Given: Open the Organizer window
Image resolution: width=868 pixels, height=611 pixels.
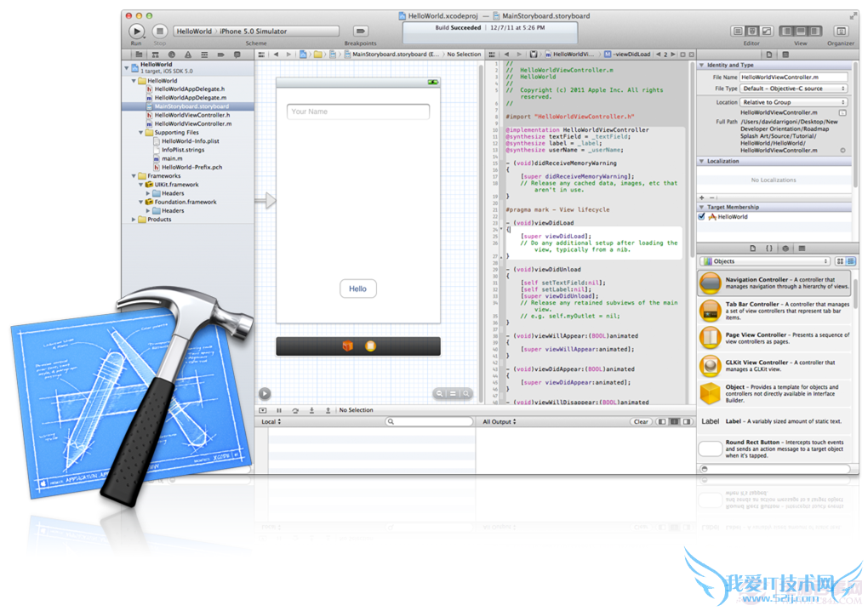Looking at the screenshot, I should click(841, 31).
